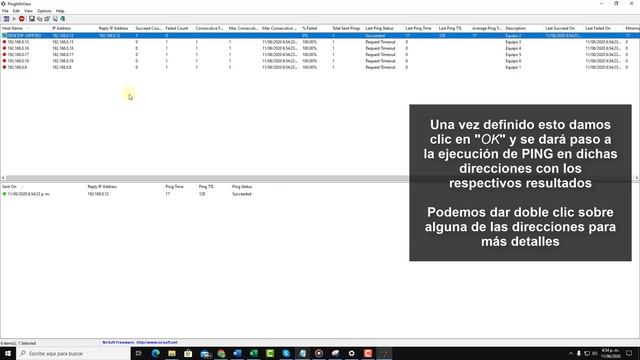This screenshot has width=640, height=360.
Task: Click the red Stop Pinging icon
Action: (x=22, y=19)
